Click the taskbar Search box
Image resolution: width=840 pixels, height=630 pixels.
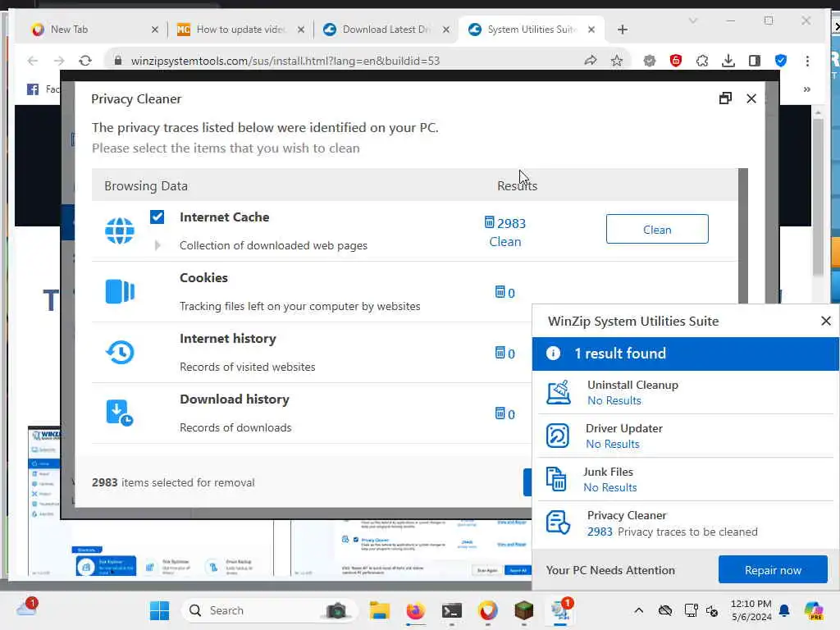coord(269,610)
